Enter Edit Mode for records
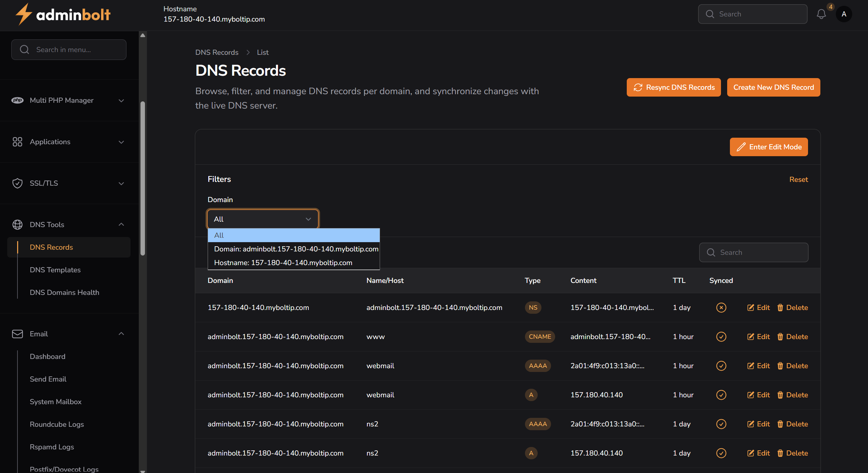 (769, 147)
